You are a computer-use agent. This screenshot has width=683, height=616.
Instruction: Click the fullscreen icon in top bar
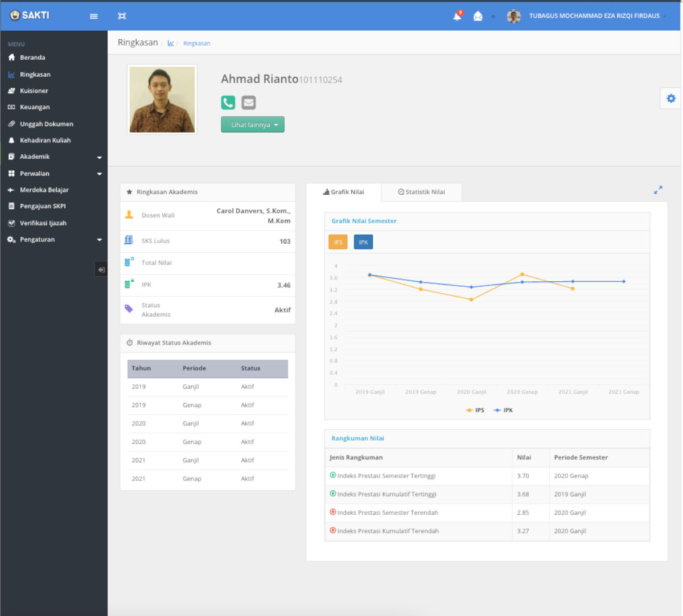[122, 16]
